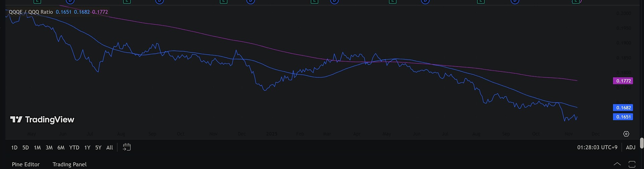The height and width of the screenshot is (169, 644).
Task: Click the 2025 label on the time axis
Action: [x=271, y=134]
